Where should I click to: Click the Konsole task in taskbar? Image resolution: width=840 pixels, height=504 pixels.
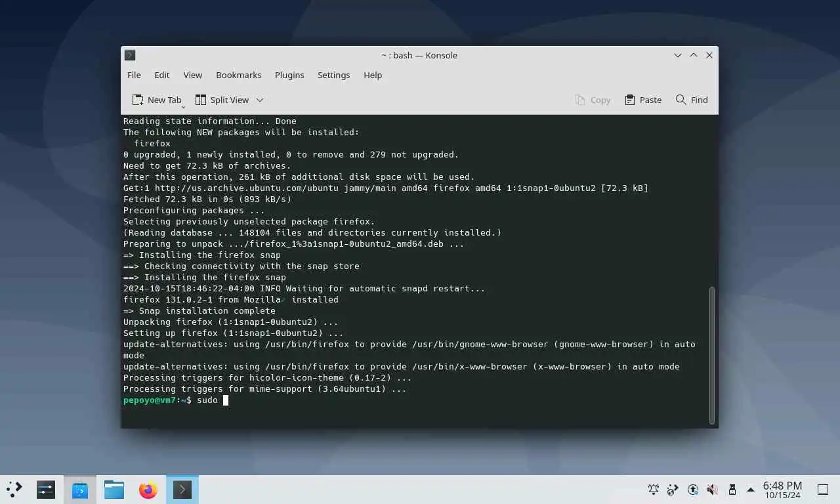coord(182,490)
